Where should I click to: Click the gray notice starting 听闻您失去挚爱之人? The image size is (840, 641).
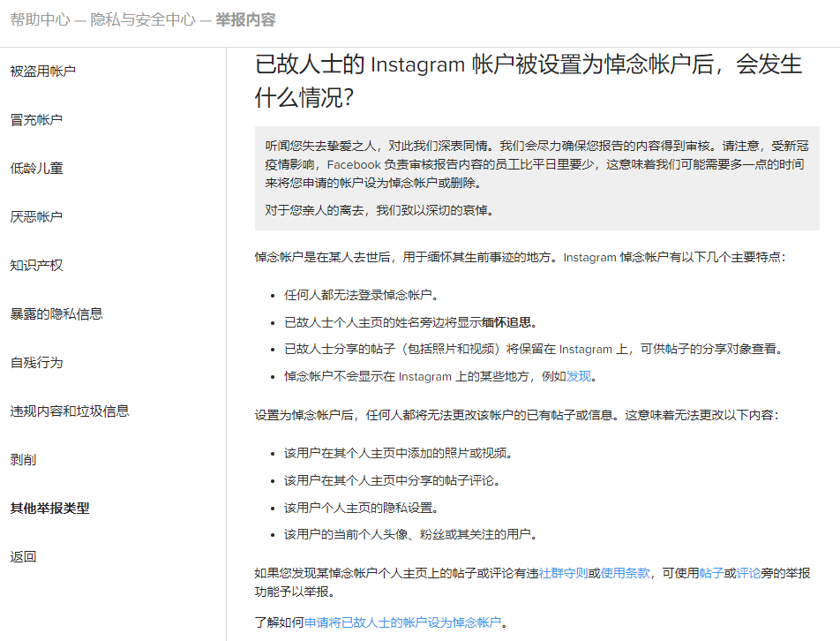click(x=536, y=178)
